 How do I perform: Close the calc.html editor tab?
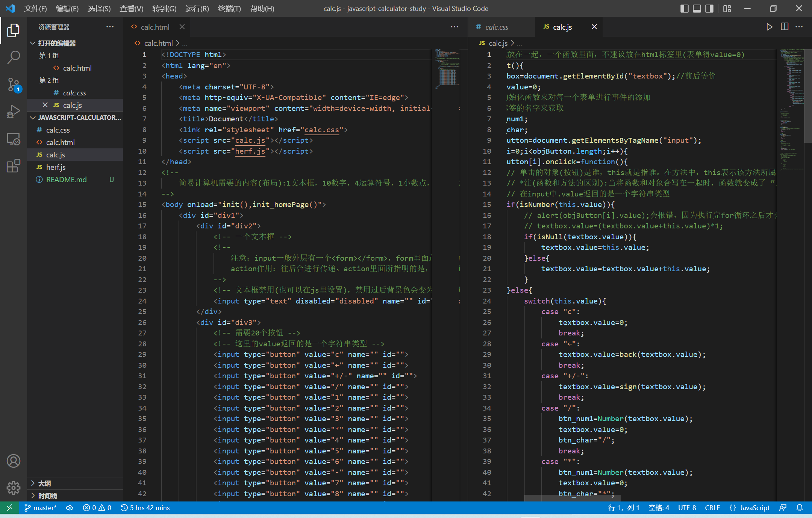(x=182, y=27)
